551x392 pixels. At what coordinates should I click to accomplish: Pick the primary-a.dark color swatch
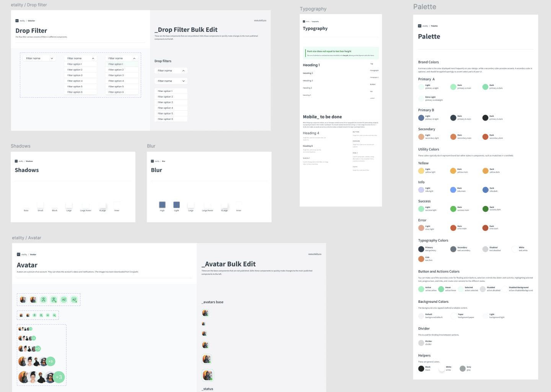point(485,87)
